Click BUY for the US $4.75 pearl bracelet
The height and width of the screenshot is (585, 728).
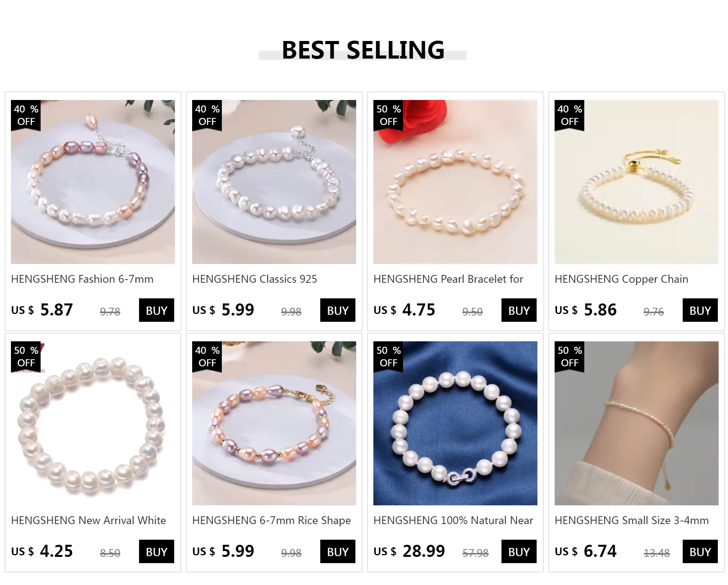[519, 310]
